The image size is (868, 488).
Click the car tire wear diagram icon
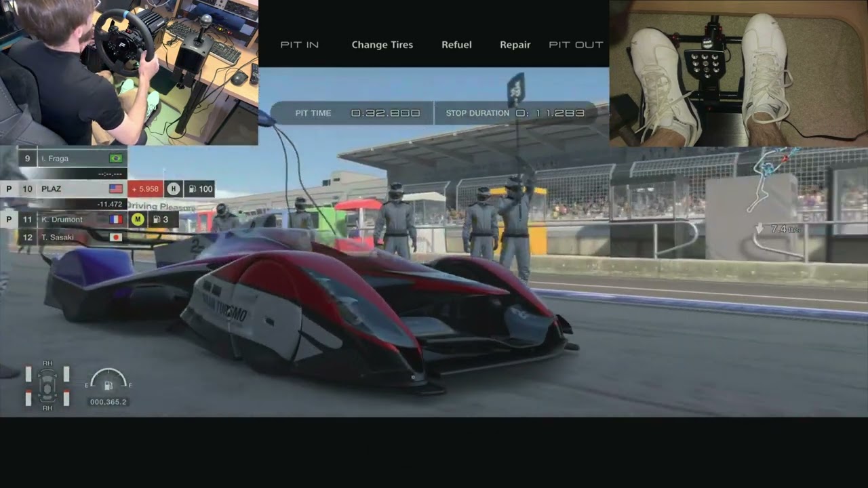pos(47,386)
